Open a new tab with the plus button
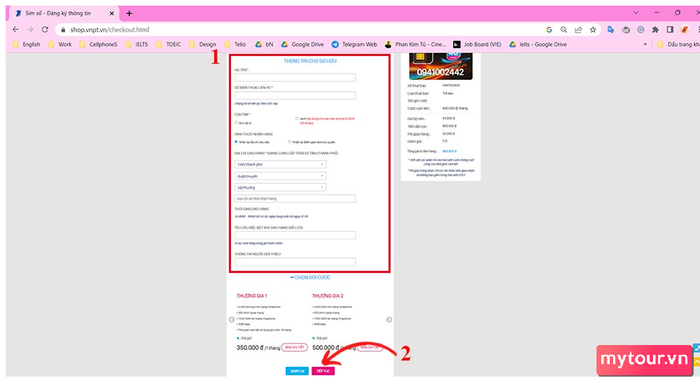This screenshot has height=385, width=700. pyautogui.click(x=129, y=13)
